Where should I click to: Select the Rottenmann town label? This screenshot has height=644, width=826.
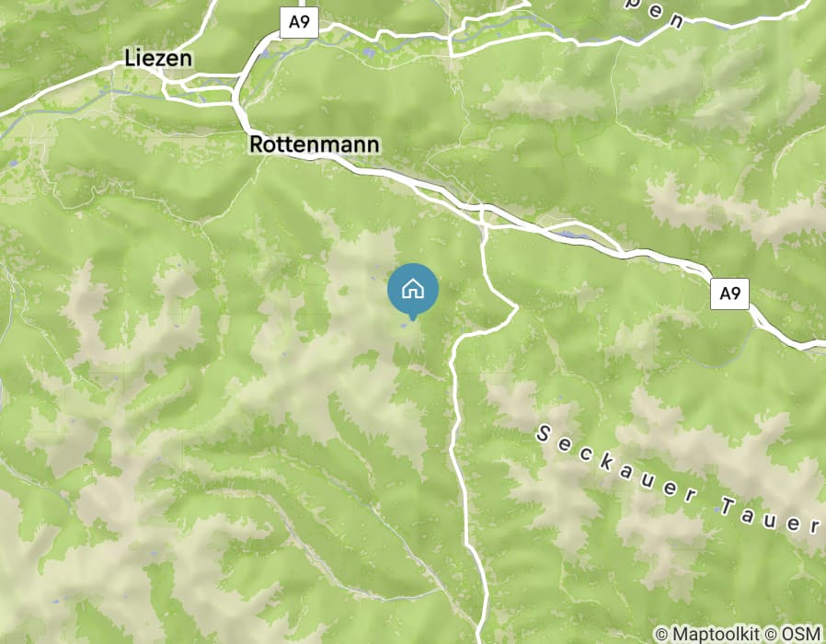tap(314, 144)
